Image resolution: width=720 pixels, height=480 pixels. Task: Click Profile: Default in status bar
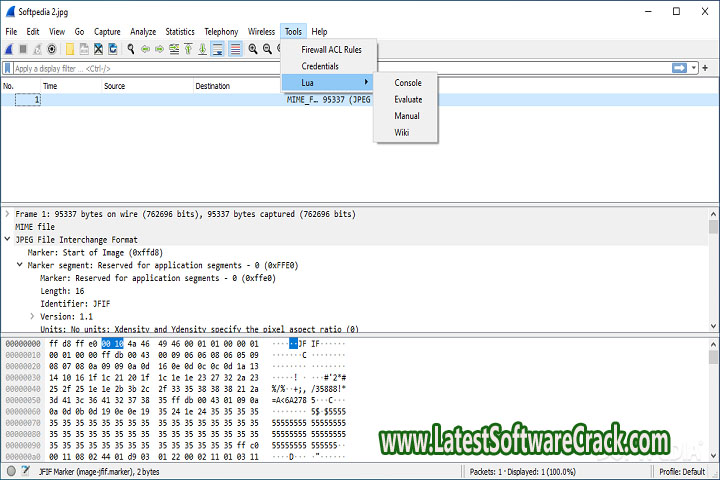point(682,472)
